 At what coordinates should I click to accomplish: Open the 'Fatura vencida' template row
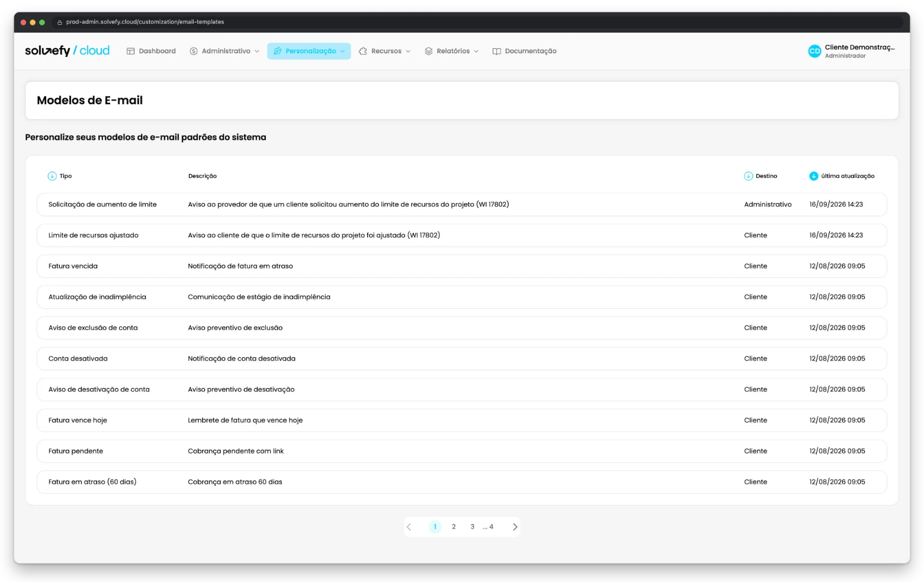(x=462, y=266)
